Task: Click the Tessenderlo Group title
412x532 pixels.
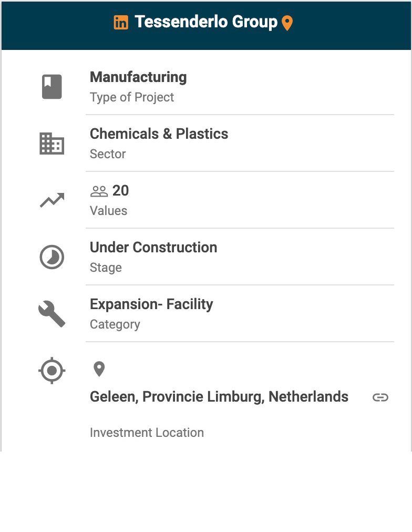Action: pyautogui.click(x=206, y=22)
